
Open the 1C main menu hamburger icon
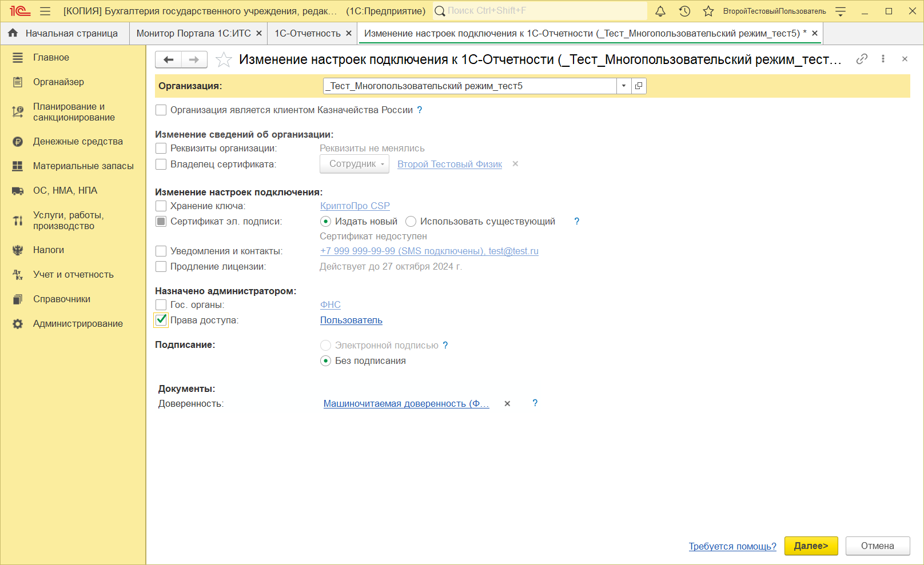(x=46, y=11)
